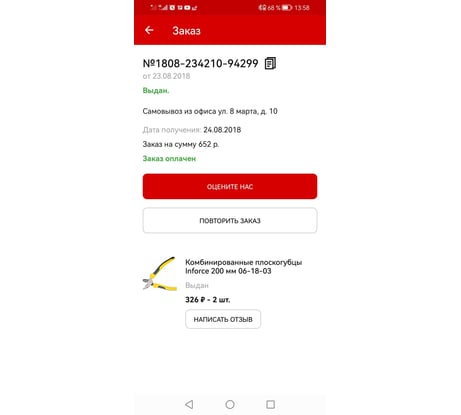Screen dimensions: 461x415
Task: Tap the YouTube notification icon in status bar
Action: coord(187,7)
